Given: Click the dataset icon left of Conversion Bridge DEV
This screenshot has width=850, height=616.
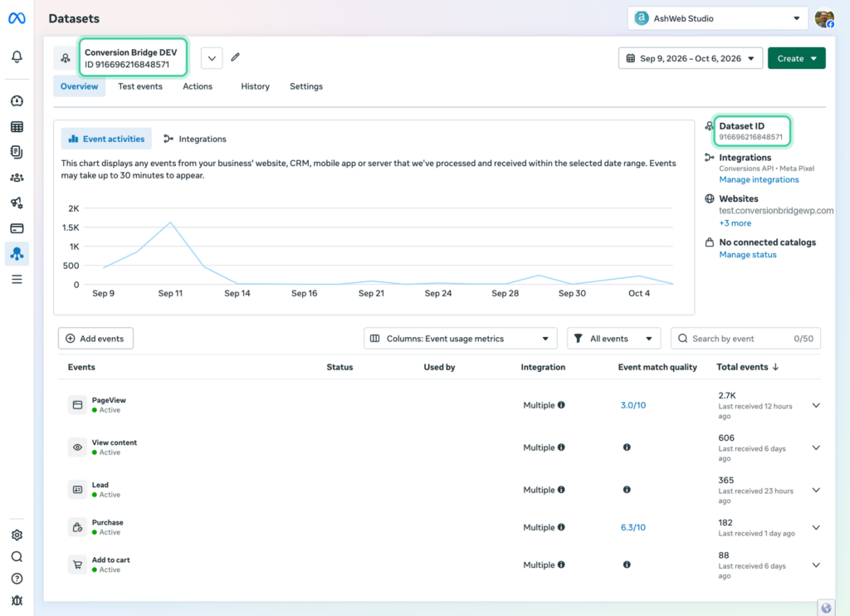Looking at the screenshot, I should (65, 58).
